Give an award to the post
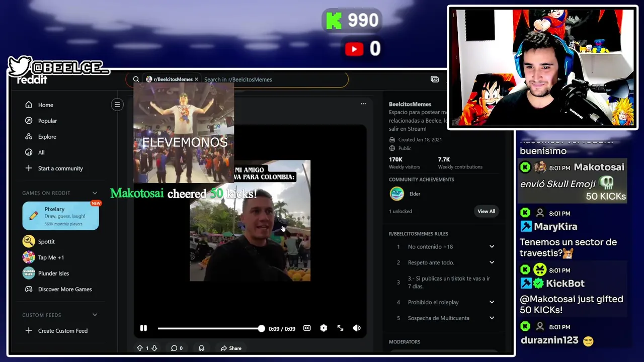The height and width of the screenshot is (362, 644). [201, 348]
